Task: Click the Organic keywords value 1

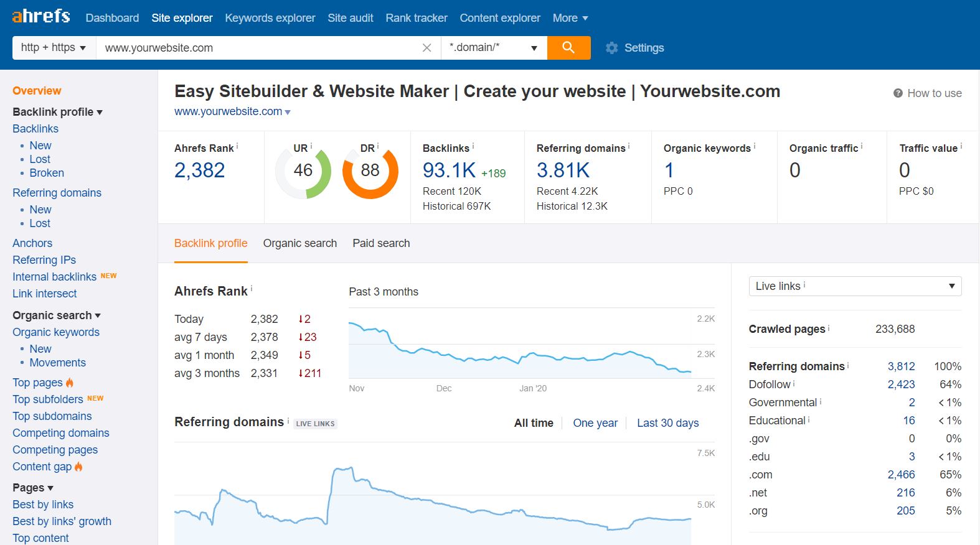Action: [669, 170]
